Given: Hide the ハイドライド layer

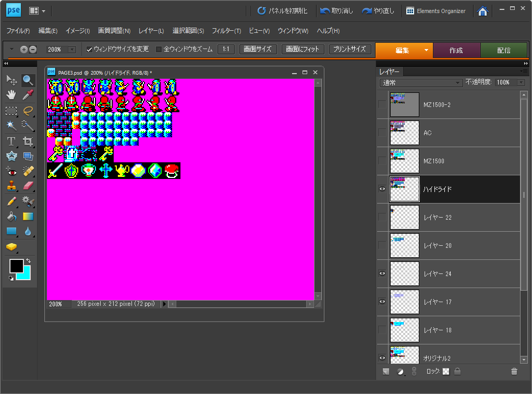Looking at the screenshot, I should (x=382, y=189).
